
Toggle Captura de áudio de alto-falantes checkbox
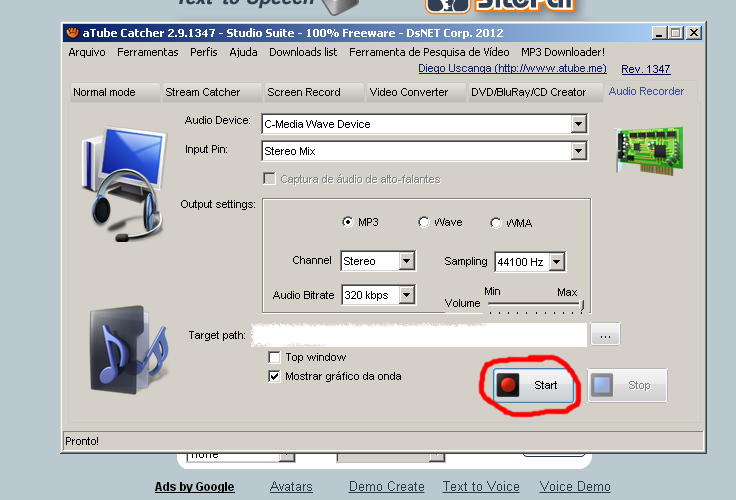269,179
